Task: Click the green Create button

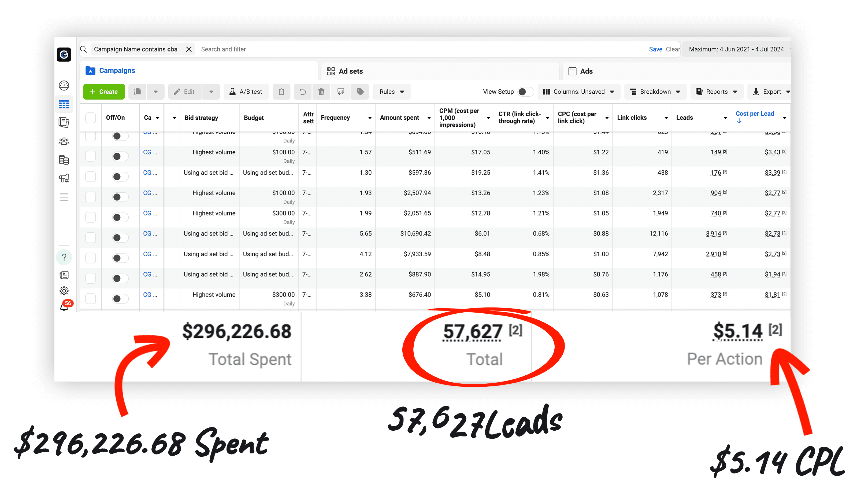Action: click(x=104, y=92)
